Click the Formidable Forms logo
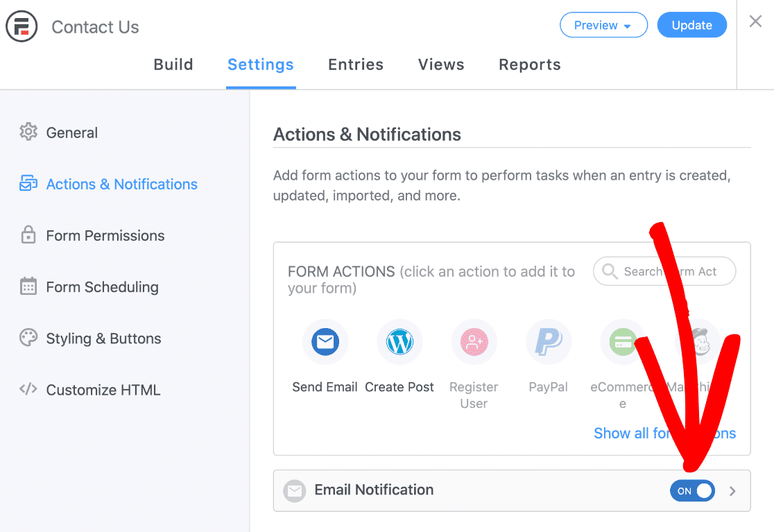Image resolution: width=774 pixels, height=532 pixels. coord(21,26)
